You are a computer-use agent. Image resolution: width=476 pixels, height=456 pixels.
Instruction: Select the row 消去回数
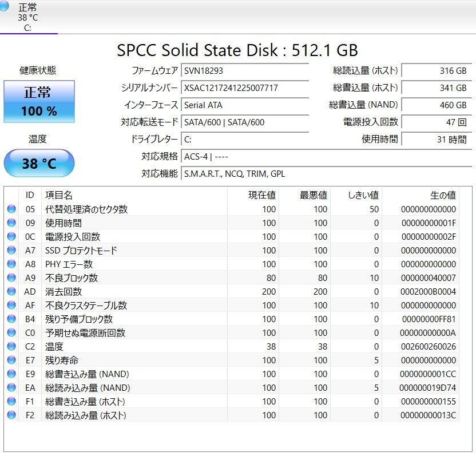click(231, 291)
